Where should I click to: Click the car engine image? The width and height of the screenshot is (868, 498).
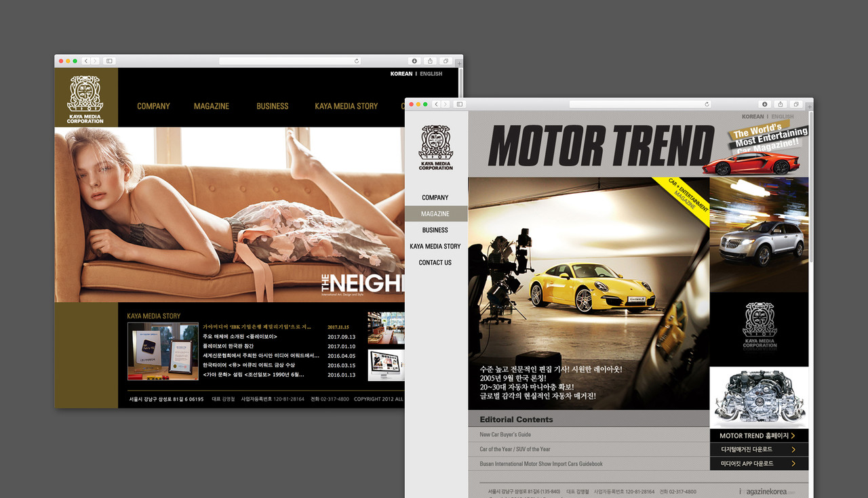click(759, 398)
